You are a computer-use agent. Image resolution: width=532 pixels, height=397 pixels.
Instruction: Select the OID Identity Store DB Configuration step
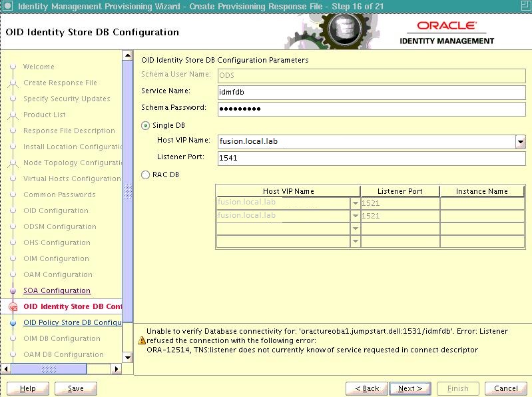tap(73, 306)
